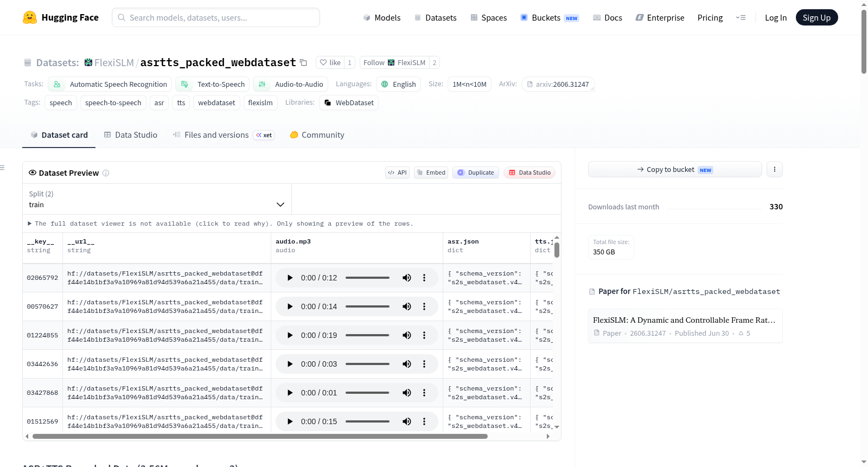The width and height of the screenshot is (868, 467).
Task: Play audio for row 01512569
Action: click(x=290, y=421)
